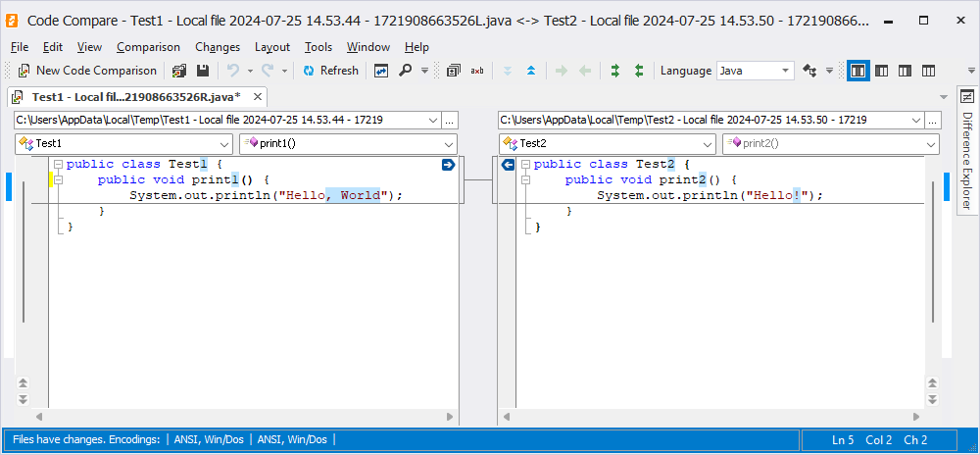Viewport: 980px width, 455px height.
Task: Select the active two-pane vertical layout
Action: 858,71
